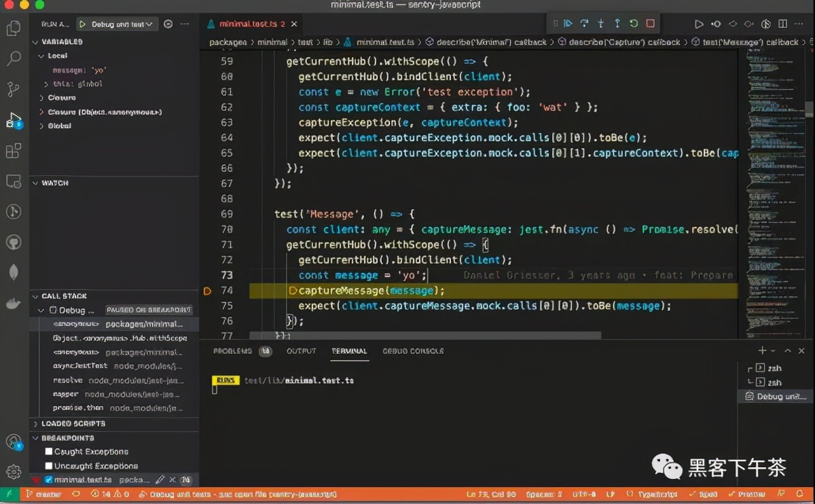Open new terminal dropdown arrow
The width and height of the screenshot is (815, 504).
[774, 350]
